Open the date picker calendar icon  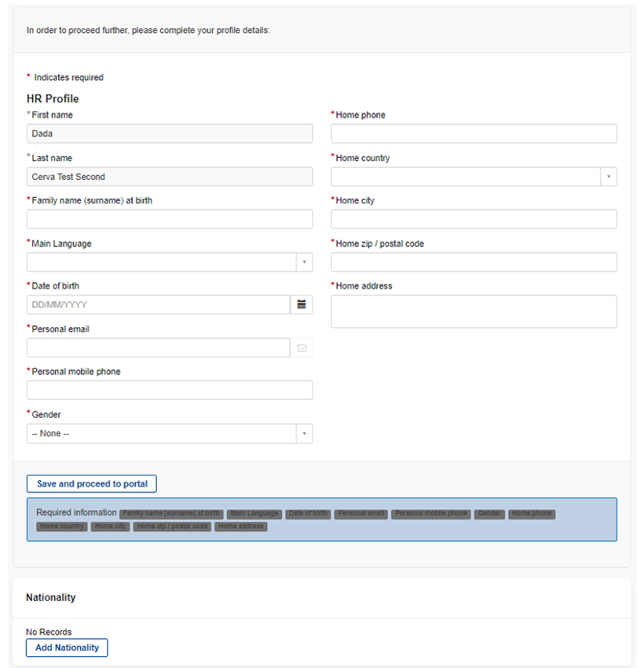(302, 304)
